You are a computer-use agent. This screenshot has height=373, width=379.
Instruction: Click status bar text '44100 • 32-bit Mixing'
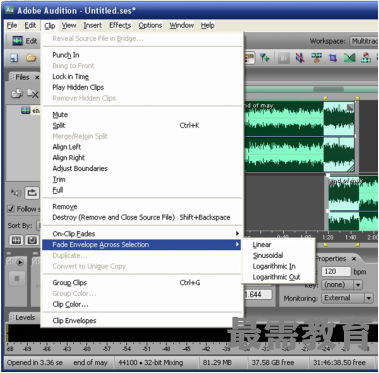click(x=151, y=362)
